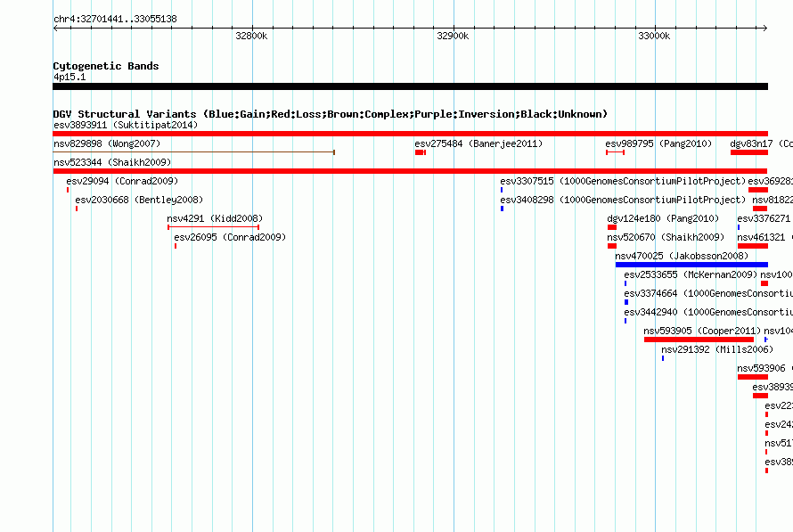Click the chr4:32701441..33055138 region label
This screenshot has width=793, height=532.
coord(115,20)
